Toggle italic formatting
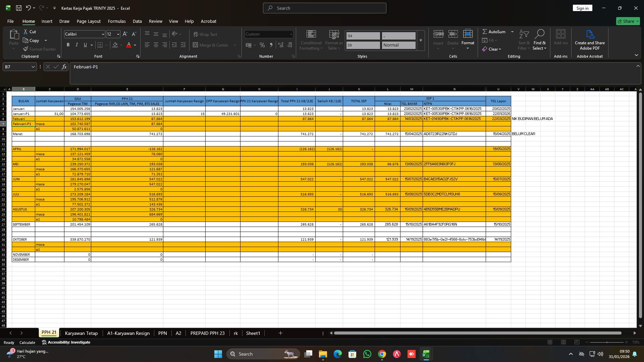 click(76, 44)
